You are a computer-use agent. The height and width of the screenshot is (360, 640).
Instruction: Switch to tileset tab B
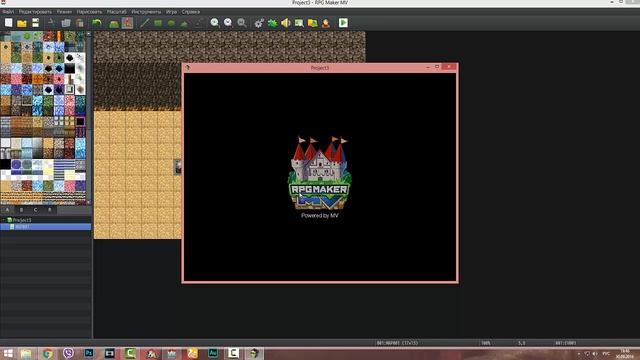(21, 210)
